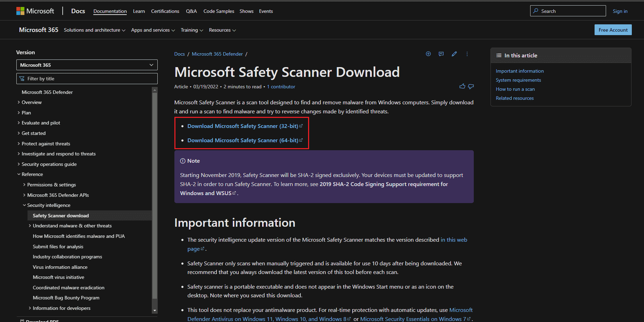
Task: Collapse the Reference tree node
Action: (19, 174)
